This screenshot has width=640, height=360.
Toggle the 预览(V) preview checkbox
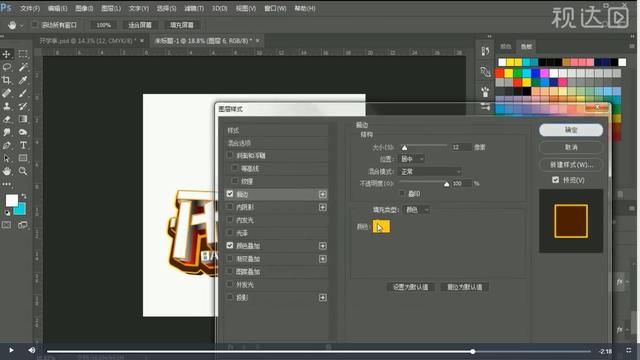click(556, 180)
